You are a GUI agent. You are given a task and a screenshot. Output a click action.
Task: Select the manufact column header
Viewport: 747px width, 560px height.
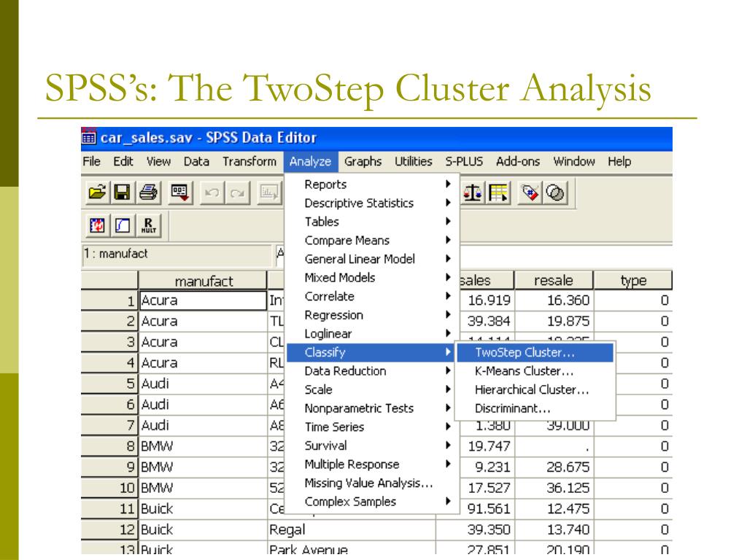(x=203, y=281)
